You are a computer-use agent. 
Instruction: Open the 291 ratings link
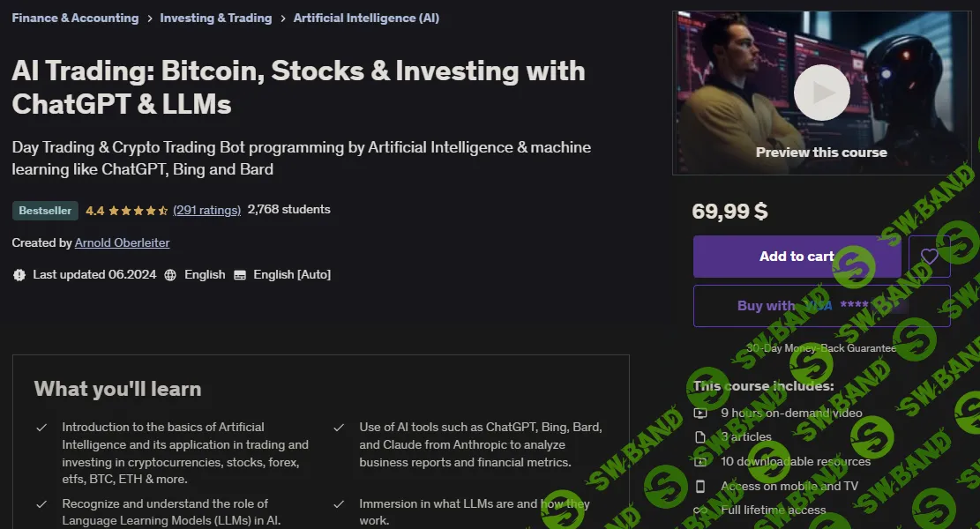pos(206,210)
